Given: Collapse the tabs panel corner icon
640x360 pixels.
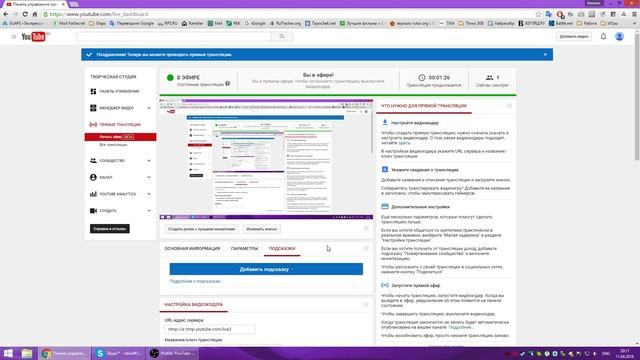Looking at the screenshot, I should [366, 248].
